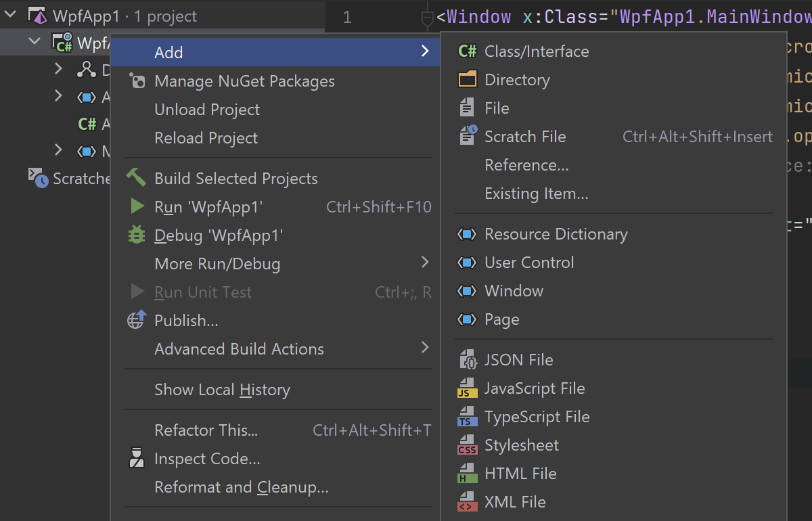Click the Inspect Code icon

pos(137,458)
